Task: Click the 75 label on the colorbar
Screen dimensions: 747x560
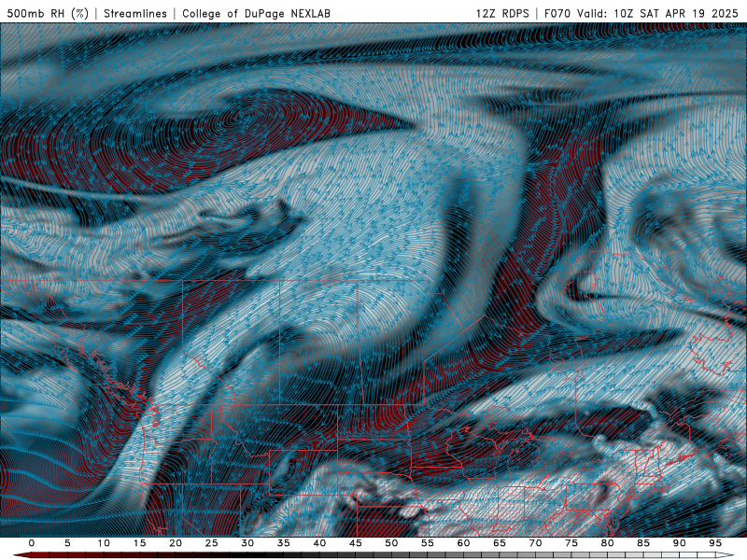Action: click(x=571, y=543)
